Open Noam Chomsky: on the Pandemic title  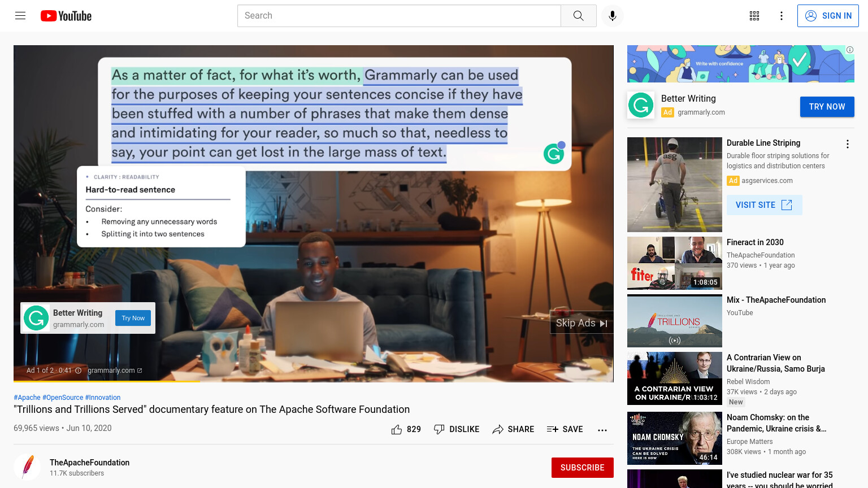(x=776, y=423)
